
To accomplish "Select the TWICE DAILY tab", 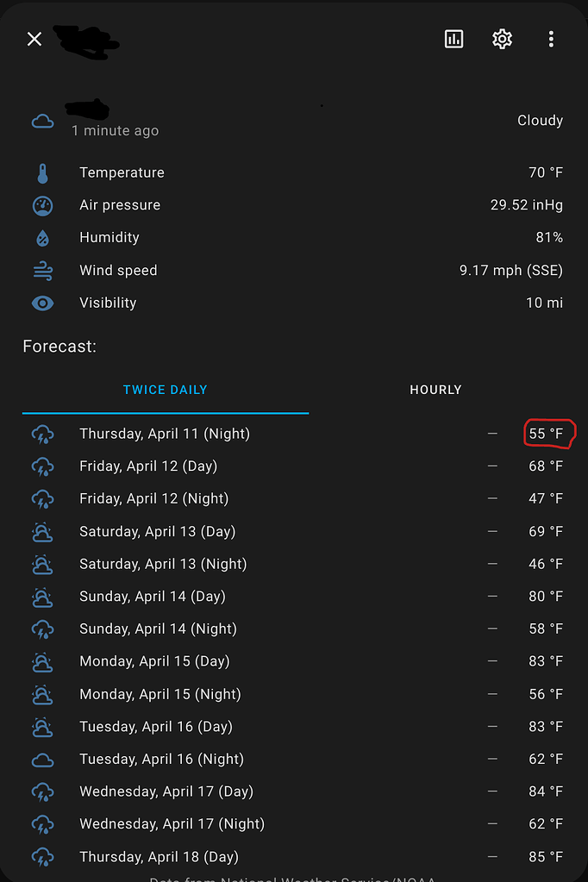I will pyautogui.click(x=165, y=390).
